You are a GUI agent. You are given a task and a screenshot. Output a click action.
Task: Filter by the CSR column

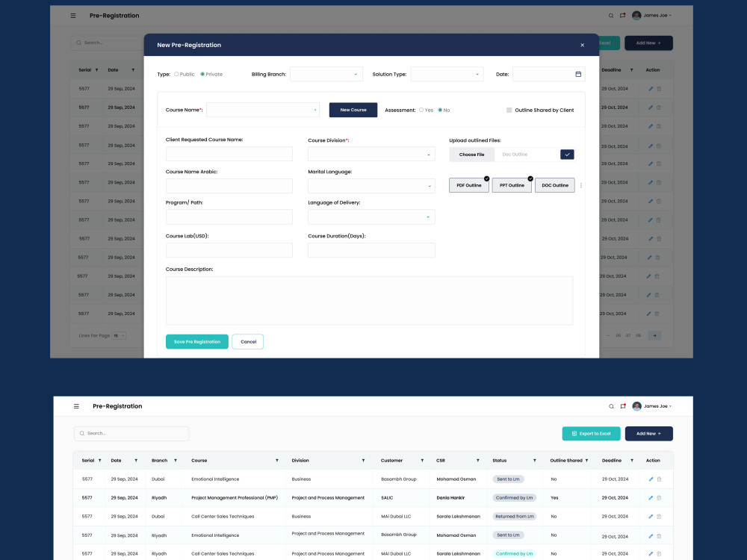point(478,461)
